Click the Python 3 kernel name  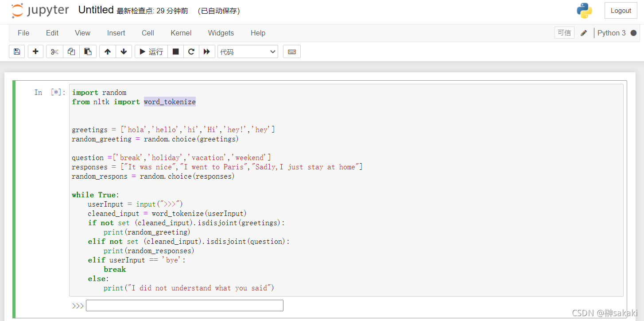pyautogui.click(x=611, y=33)
